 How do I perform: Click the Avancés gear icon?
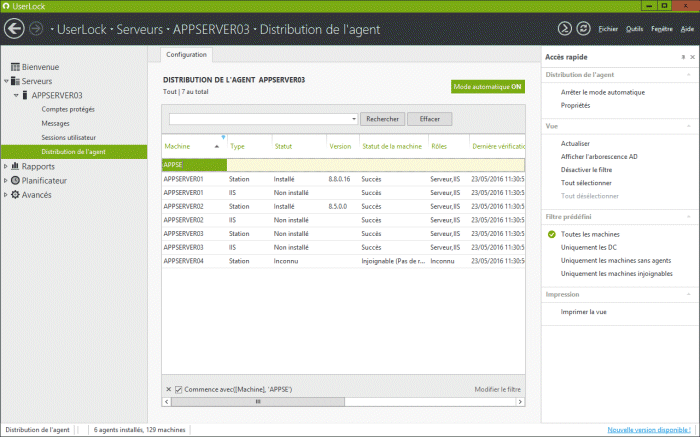15,195
